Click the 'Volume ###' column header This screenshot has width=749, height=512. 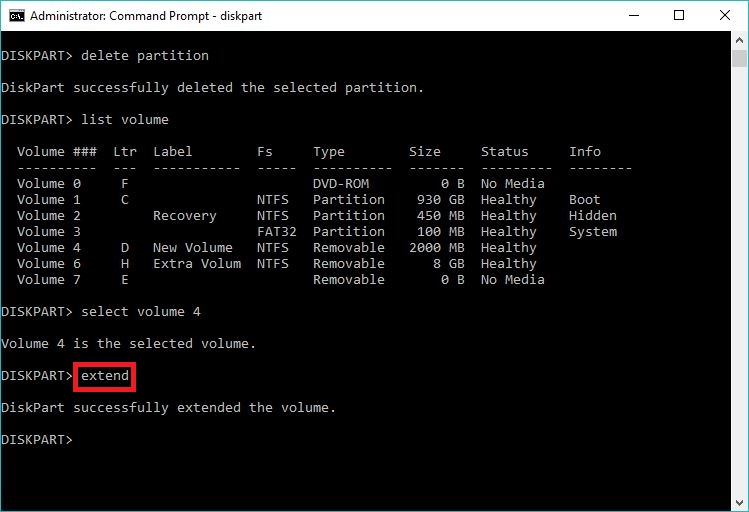coord(57,152)
